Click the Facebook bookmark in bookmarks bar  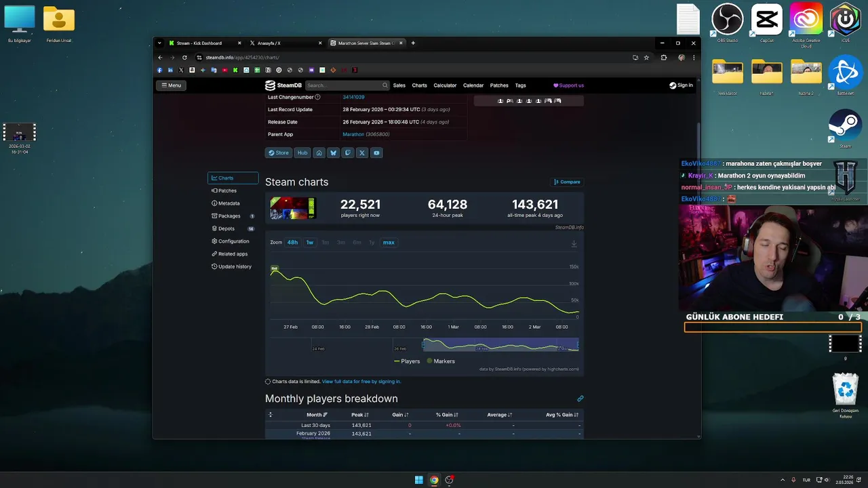[160, 70]
